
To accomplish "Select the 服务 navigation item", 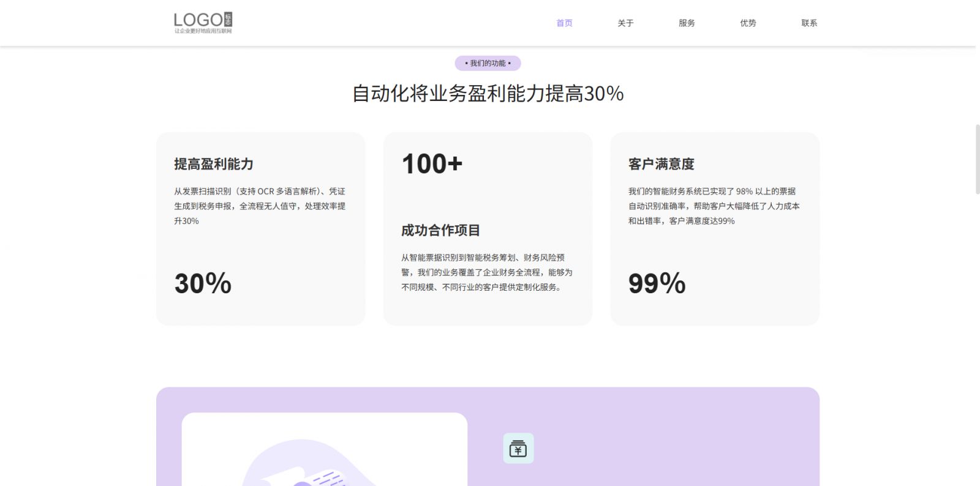I will 687,23.
